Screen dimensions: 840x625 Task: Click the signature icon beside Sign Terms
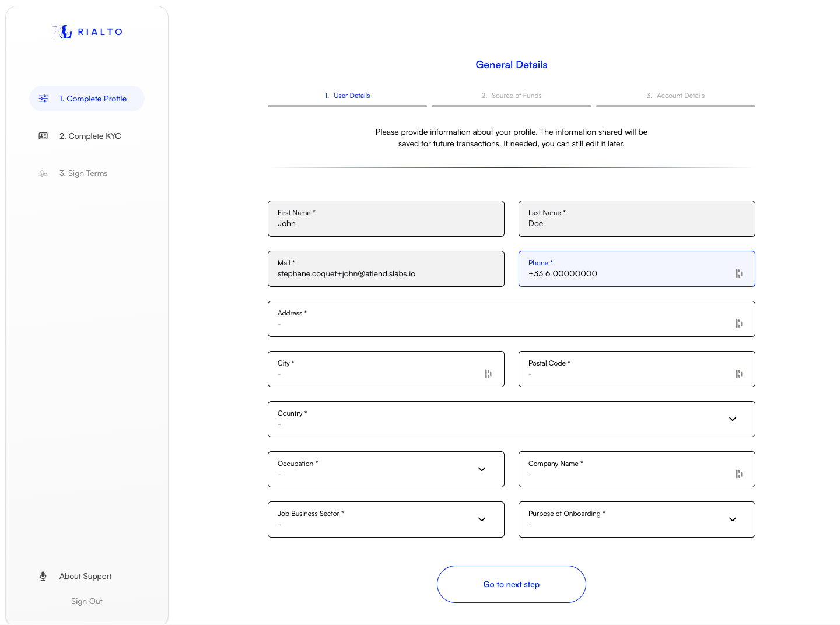click(x=43, y=174)
